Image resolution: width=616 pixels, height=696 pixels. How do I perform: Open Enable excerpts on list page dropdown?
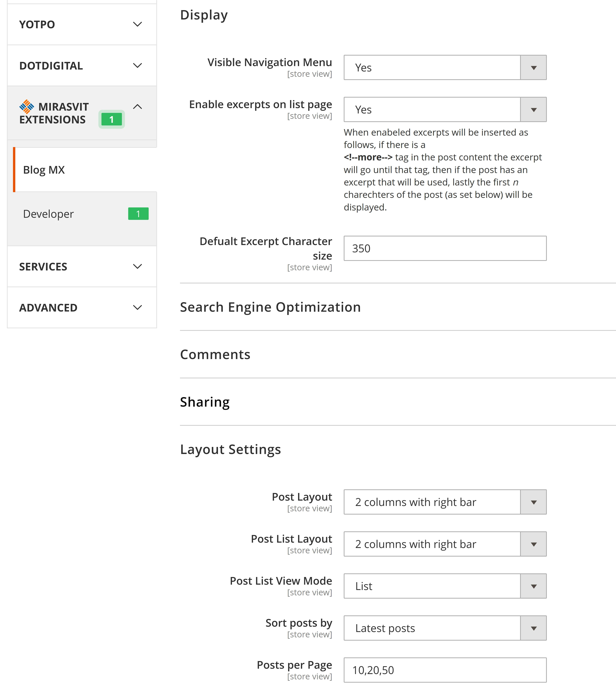(x=445, y=110)
